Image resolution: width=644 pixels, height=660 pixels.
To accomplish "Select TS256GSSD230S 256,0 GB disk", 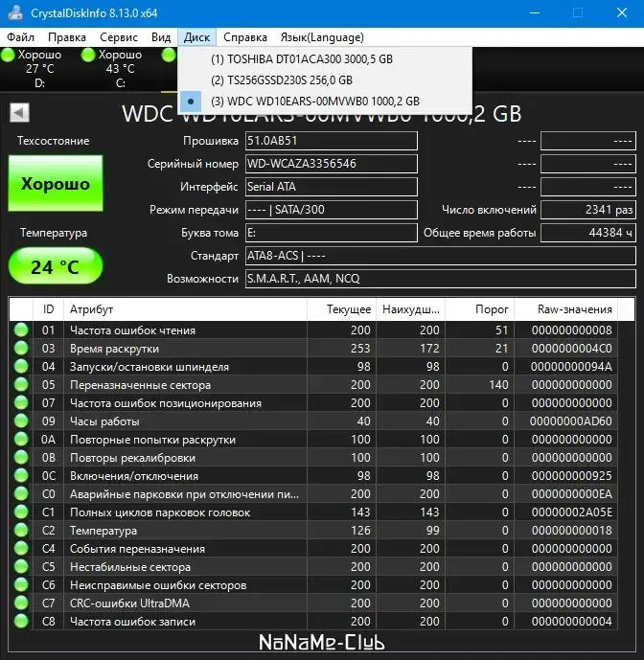I will point(325,80).
